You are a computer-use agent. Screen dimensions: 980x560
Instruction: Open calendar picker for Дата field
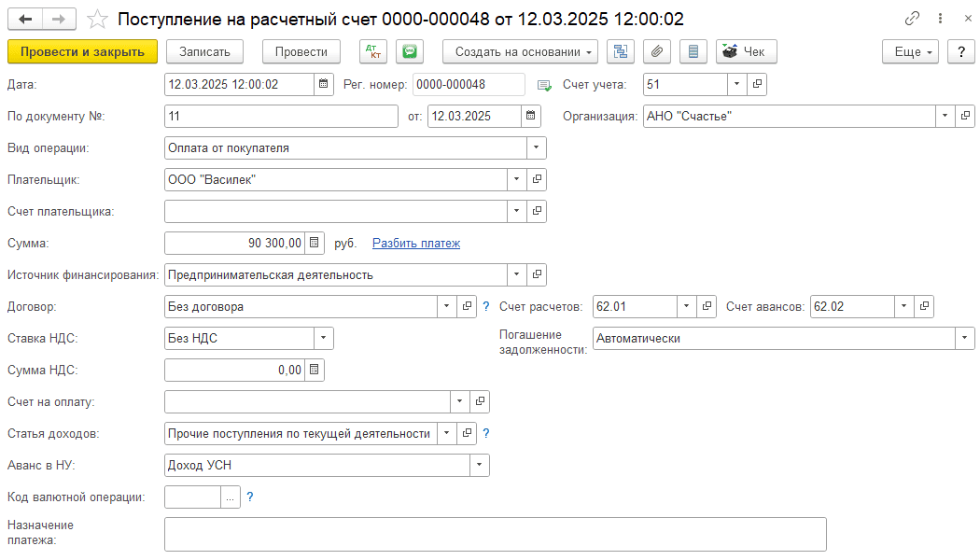[x=323, y=84]
